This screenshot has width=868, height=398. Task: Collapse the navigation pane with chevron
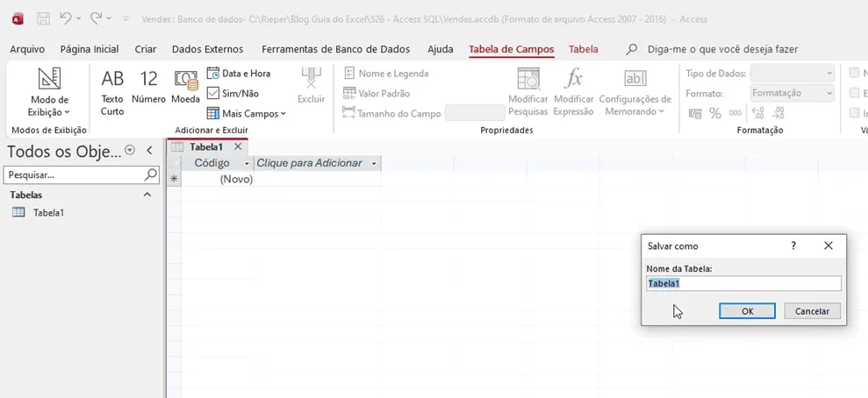[149, 150]
